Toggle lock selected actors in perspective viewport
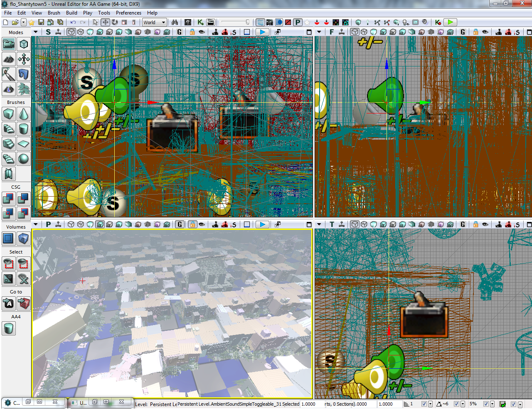Image resolution: width=532 pixels, height=409 pixels. coord(192,224)
